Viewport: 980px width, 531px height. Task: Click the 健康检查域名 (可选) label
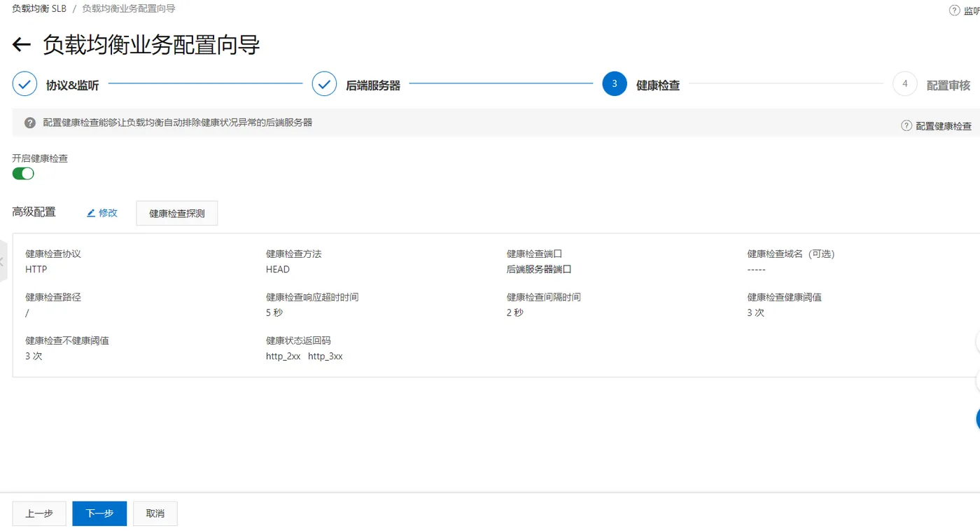(791, 254)
